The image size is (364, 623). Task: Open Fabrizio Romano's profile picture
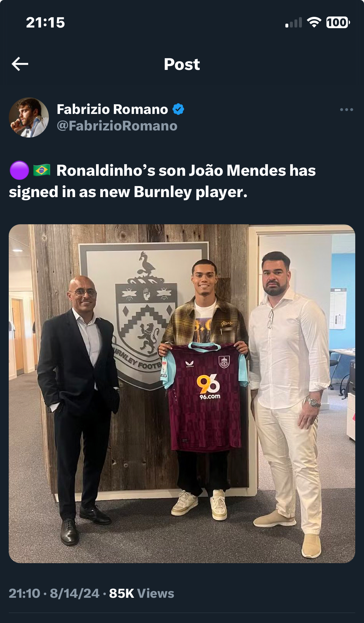tap(29, 117)
